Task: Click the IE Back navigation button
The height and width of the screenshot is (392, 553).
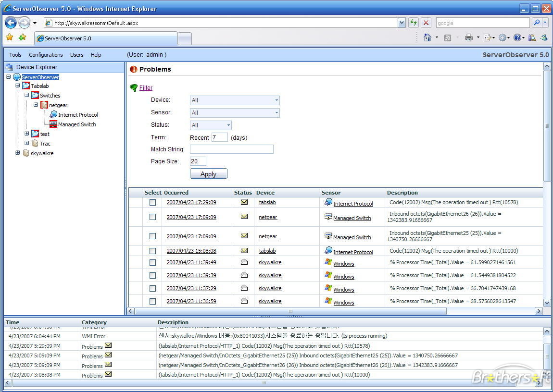Action: click(11, 23)
